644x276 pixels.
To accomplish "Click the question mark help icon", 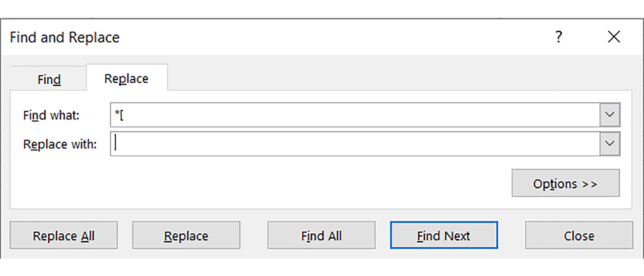I will coord(559,37).
